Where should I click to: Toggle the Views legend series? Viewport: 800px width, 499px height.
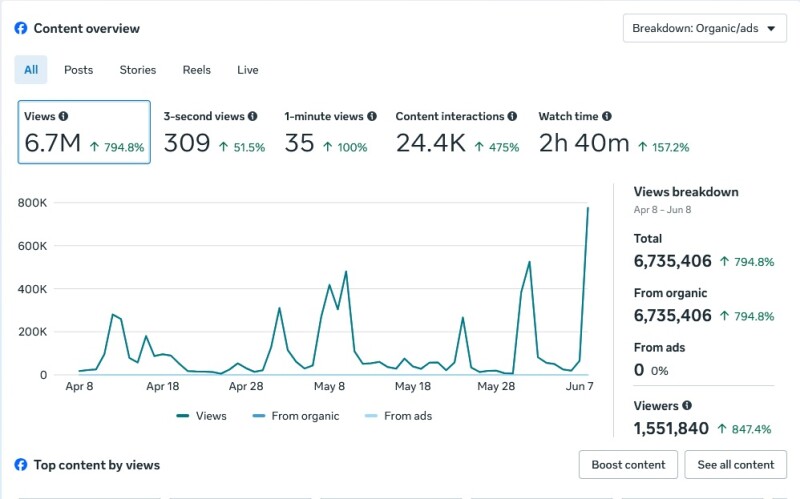point(202,416)
